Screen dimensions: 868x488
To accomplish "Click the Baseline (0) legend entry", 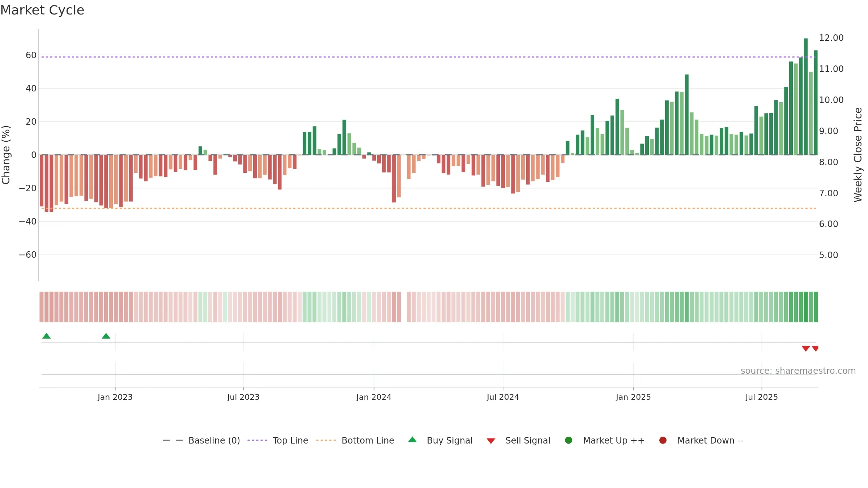I will [201, 440].
